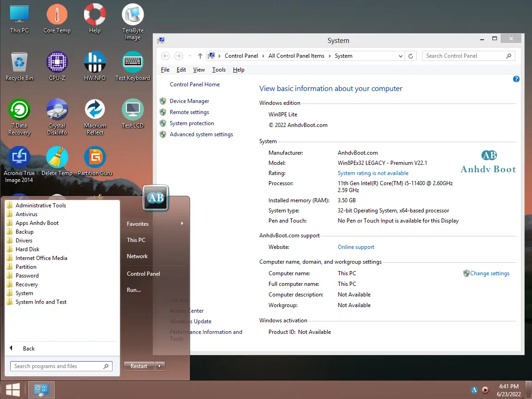Open Device Manager link

tap(189, 101)
